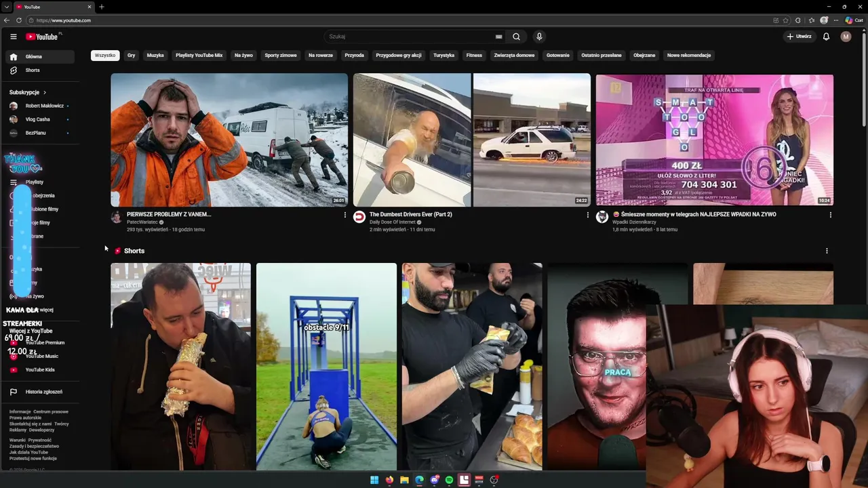Select the Playlisty YouTube Mix chip

pyautogui.click(x=199, y=56)
